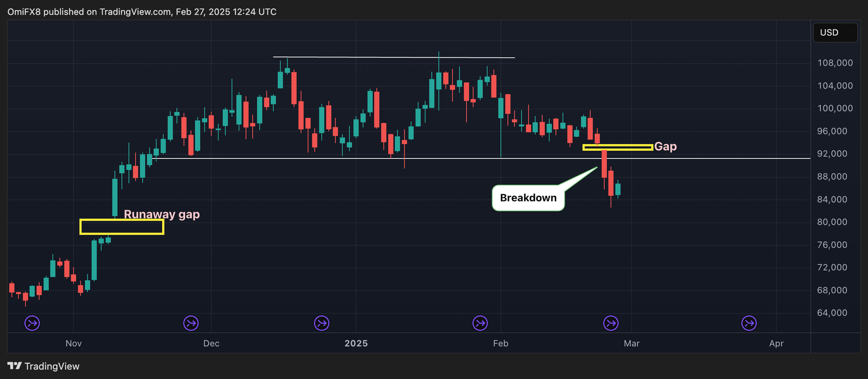The image size is (868, 379).
Task: Select the Runaway gap yellow rectangle
Action: click(x=122, y=227)
